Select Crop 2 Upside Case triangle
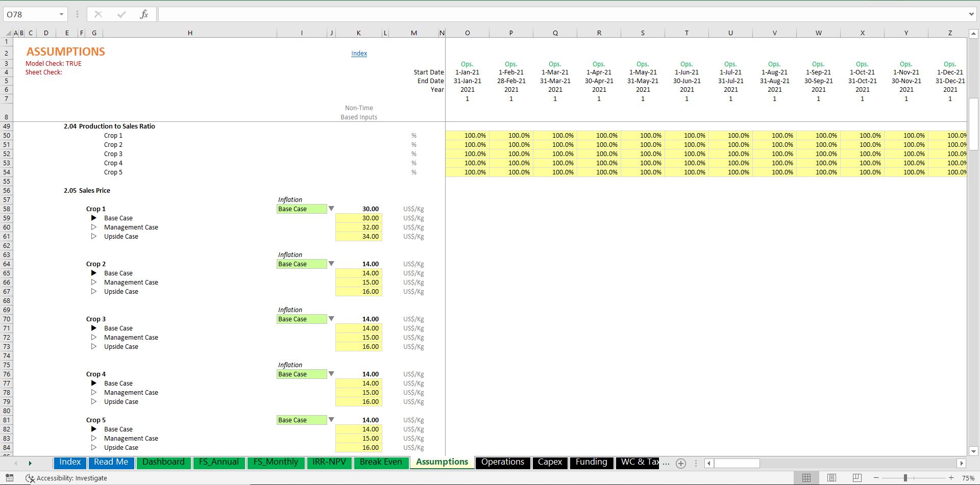 [94, 291]
